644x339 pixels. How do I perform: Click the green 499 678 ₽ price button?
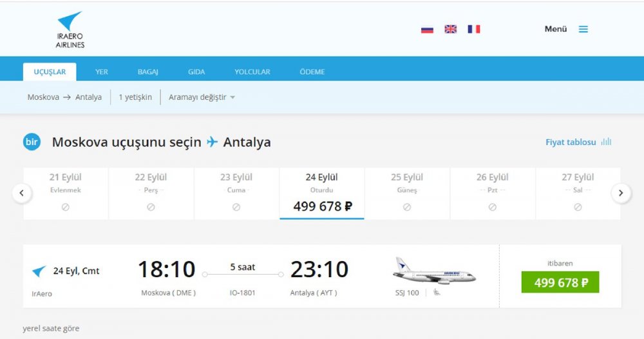click(560, 282)
